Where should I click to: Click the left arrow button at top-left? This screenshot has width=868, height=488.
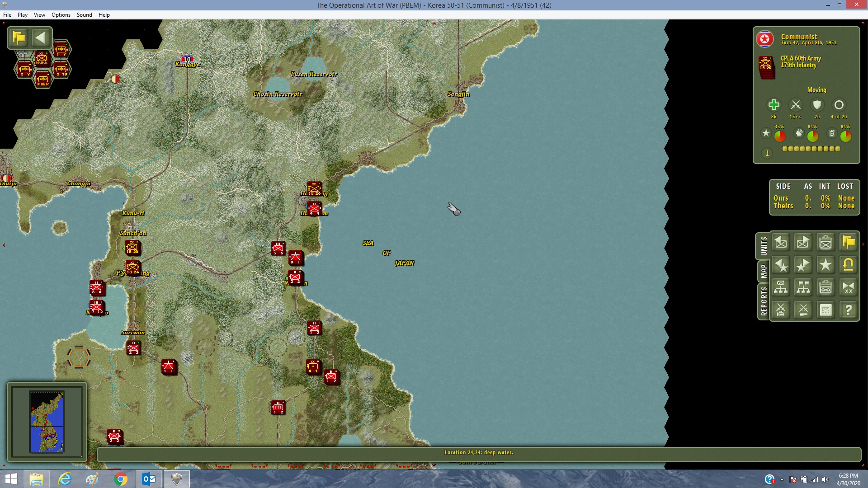click(x=41, y=38)
